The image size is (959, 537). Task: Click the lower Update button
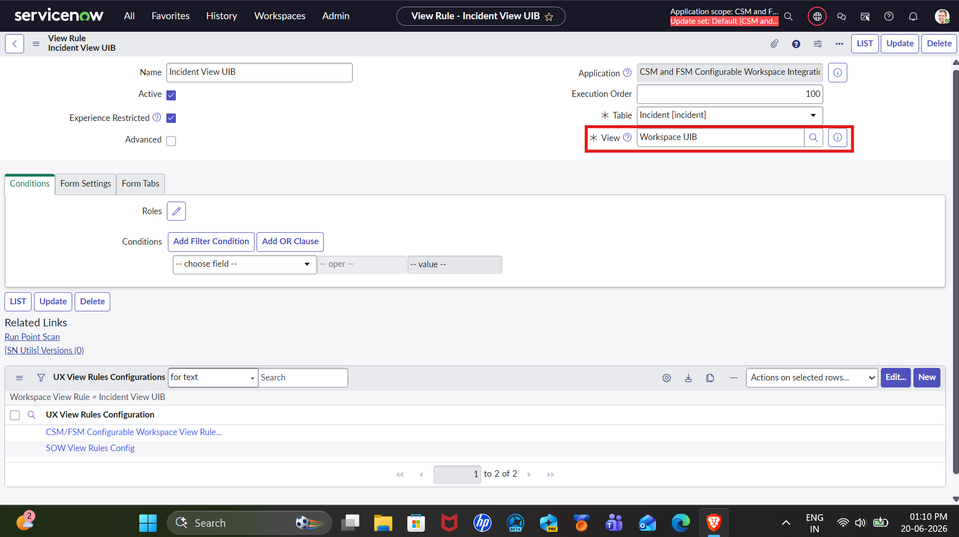53,302
